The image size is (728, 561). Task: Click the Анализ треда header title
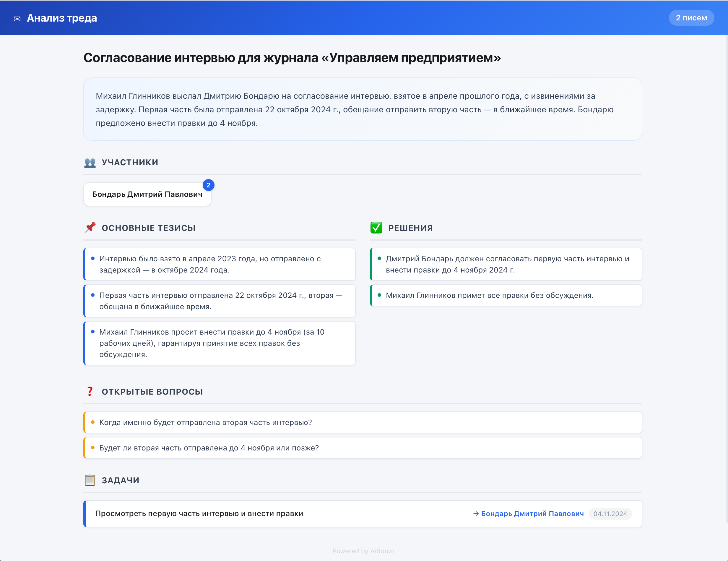click(62, 18)
